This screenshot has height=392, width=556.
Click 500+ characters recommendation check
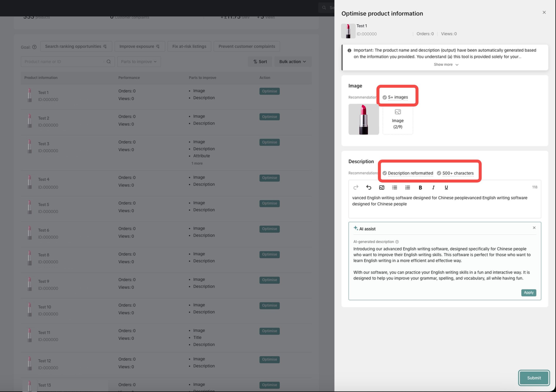tap(439, 173)
